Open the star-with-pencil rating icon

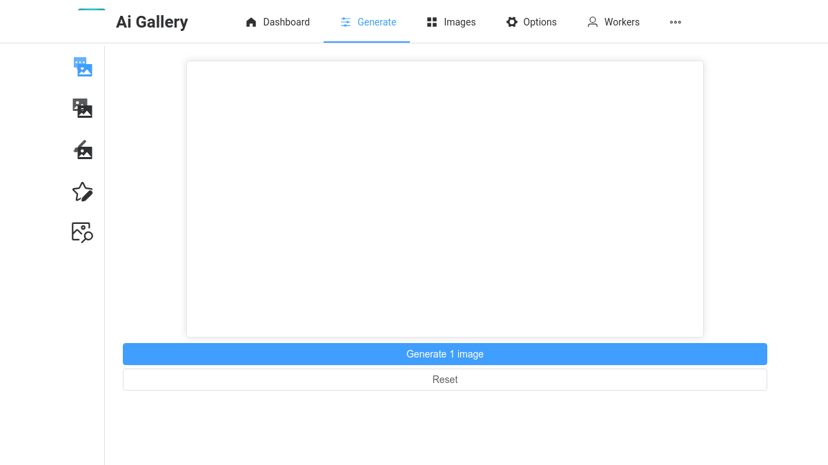(x=82, y=192)
